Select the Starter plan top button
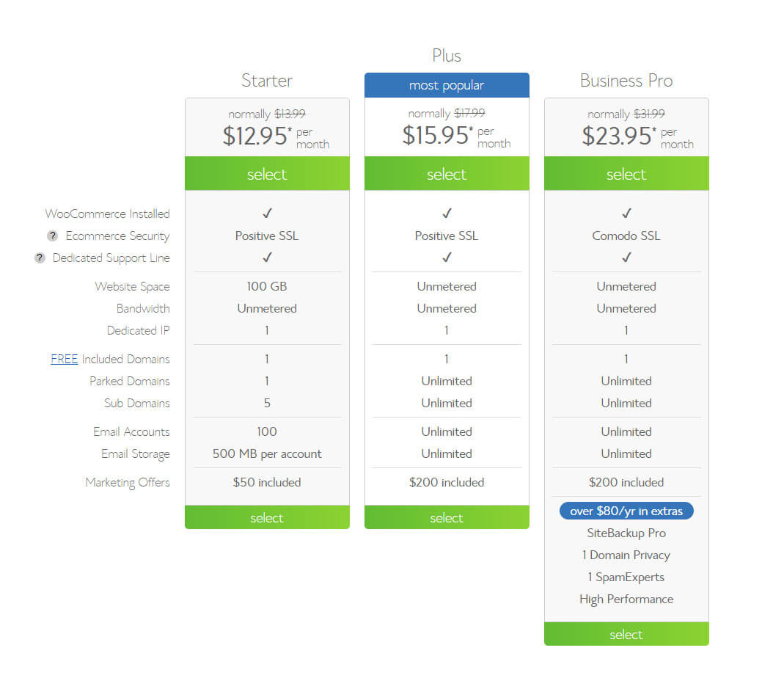Viewport: 784px width, 689px height. (267, 174)
